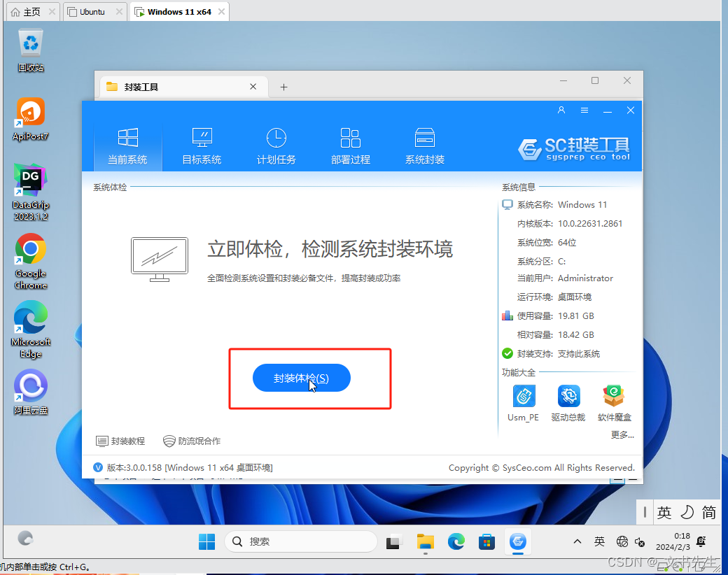The width and height of the screenshot is (728, 575).
Task: Open File Explorer from the taskbar
Action: (426, 541)
